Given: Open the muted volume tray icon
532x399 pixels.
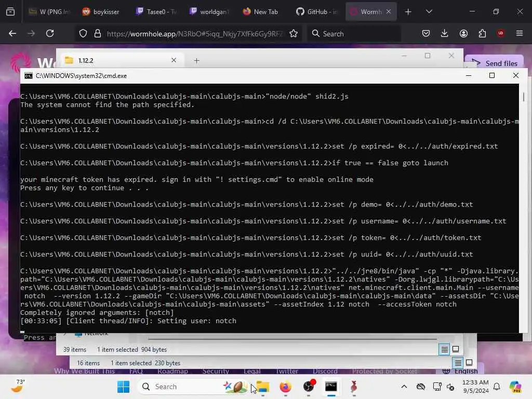Looking at the screenshot, I should coord(450,387).
